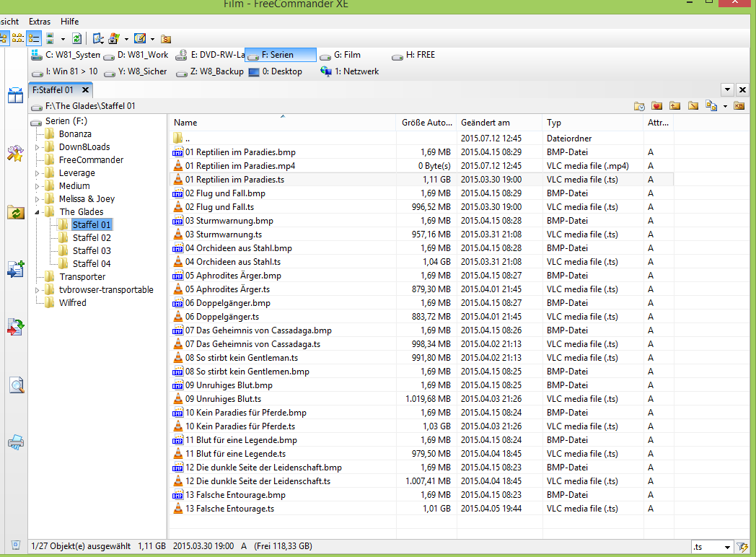Open the 1: Netzwerk location
Viewport: 756px width, 557px height.
point(350,71)
